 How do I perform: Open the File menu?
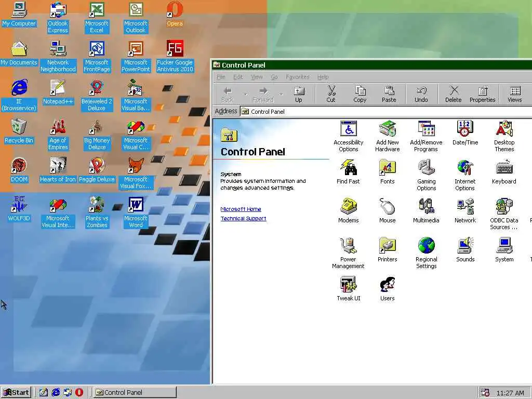click(221, 77)
